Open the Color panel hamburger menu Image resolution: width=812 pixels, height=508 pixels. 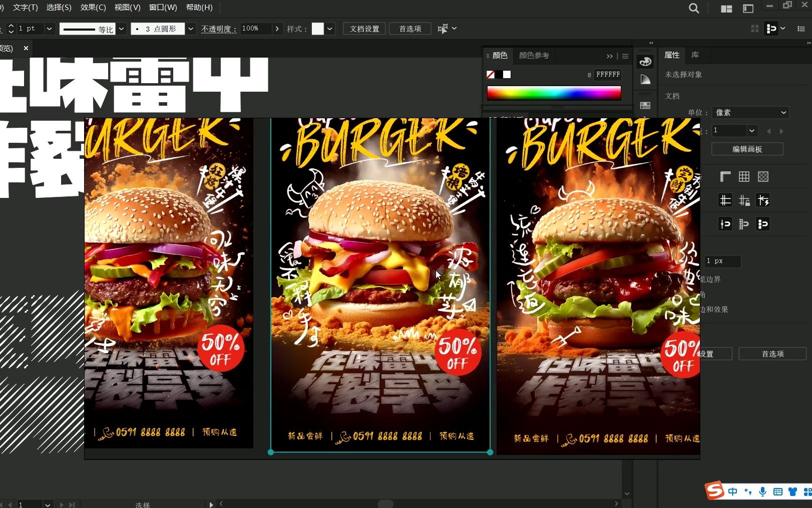tap(625, 56)
